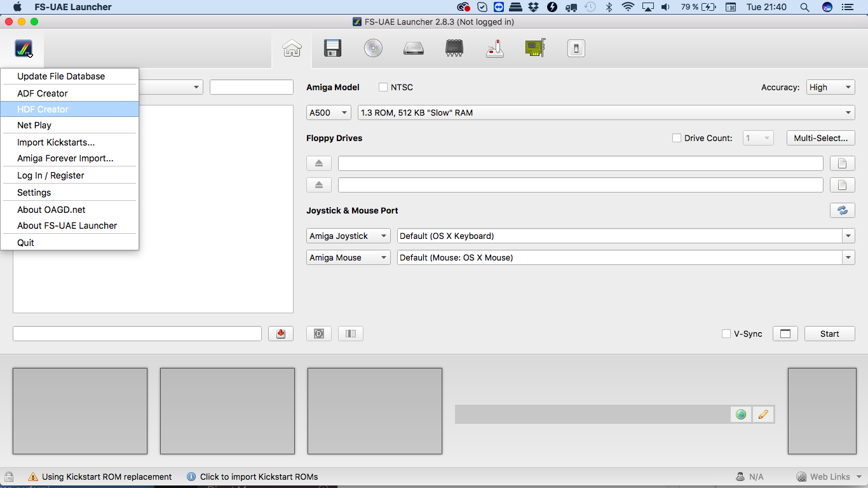Open the Bluetooth menu bar icon
The height and width of the screenshot is (488, 868).
608,7
